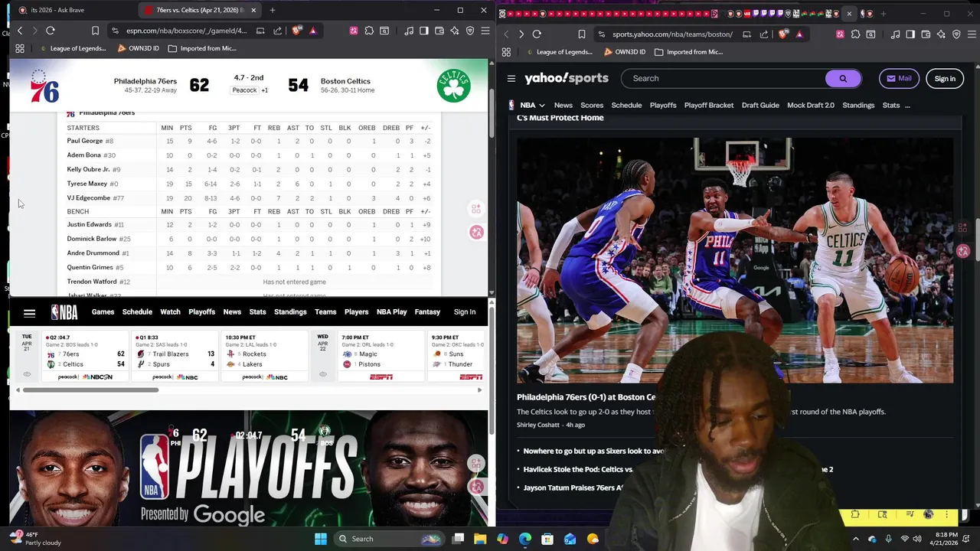Open Trail Blazers vs Spurs game card

pos(175,357)
